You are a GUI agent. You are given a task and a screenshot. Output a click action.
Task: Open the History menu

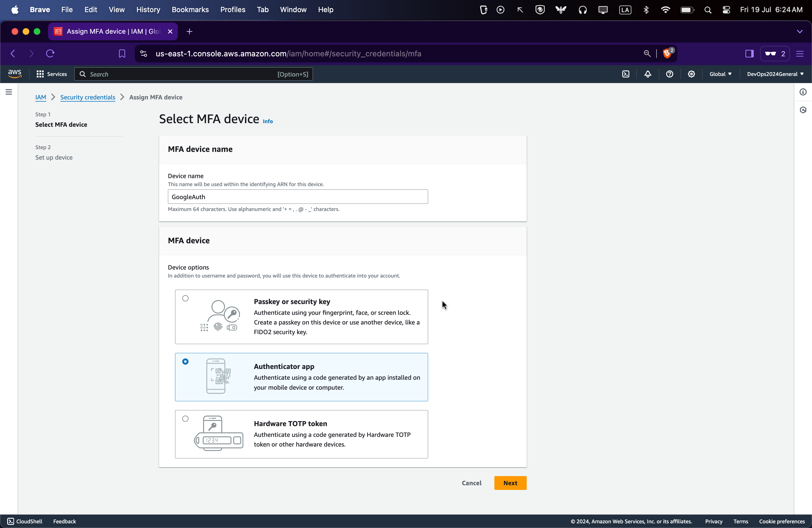point(148,10)
